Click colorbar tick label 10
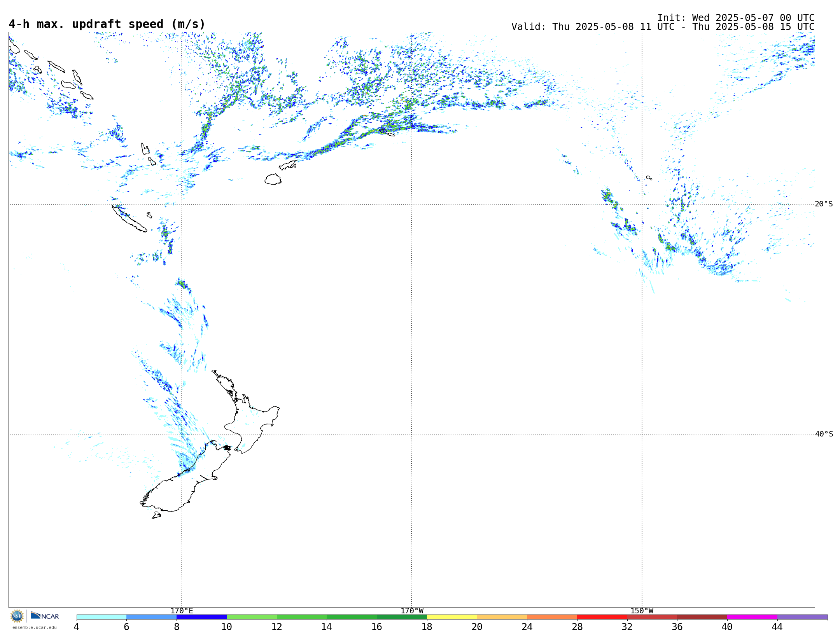Screen dimensions: 840x632 click(x=227, y=627)
